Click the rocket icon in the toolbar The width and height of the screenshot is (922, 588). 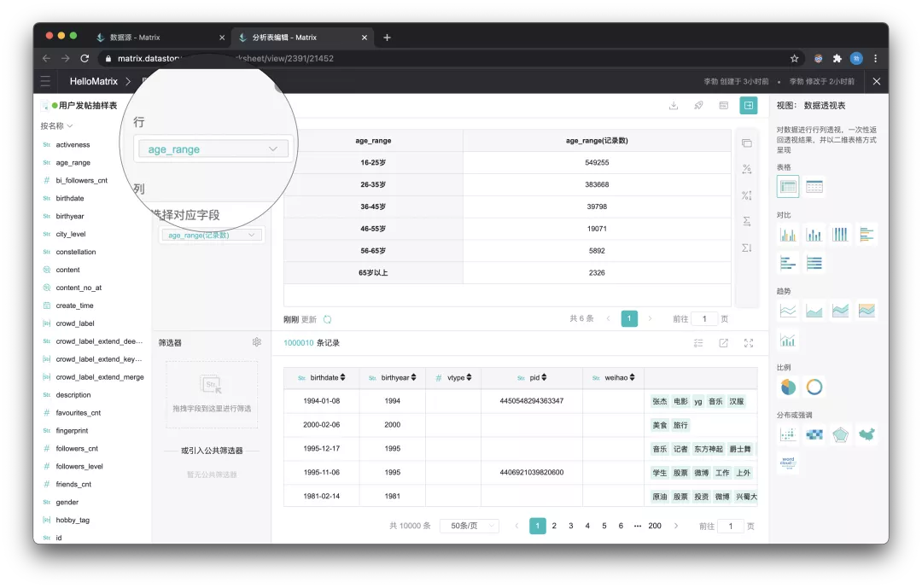(x=698, y=105)
